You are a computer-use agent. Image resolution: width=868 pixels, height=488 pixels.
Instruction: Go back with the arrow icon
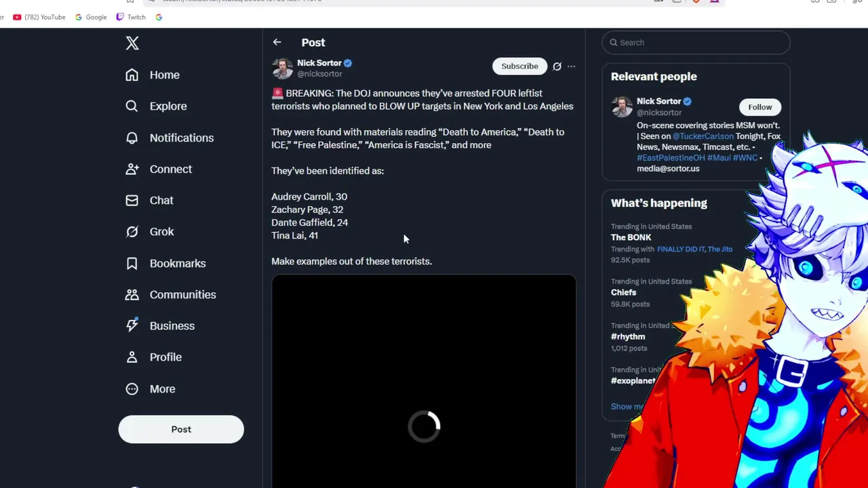click(277, 42)
